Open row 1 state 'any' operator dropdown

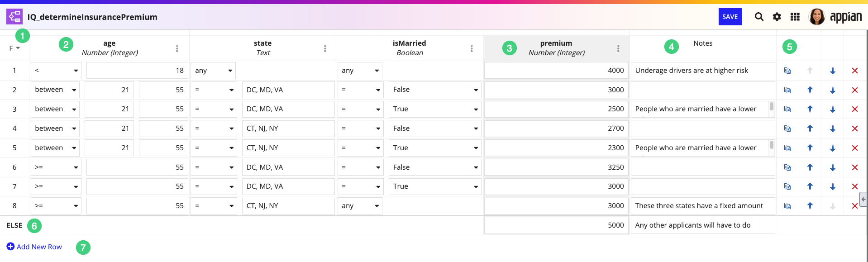tap(213, 71)
